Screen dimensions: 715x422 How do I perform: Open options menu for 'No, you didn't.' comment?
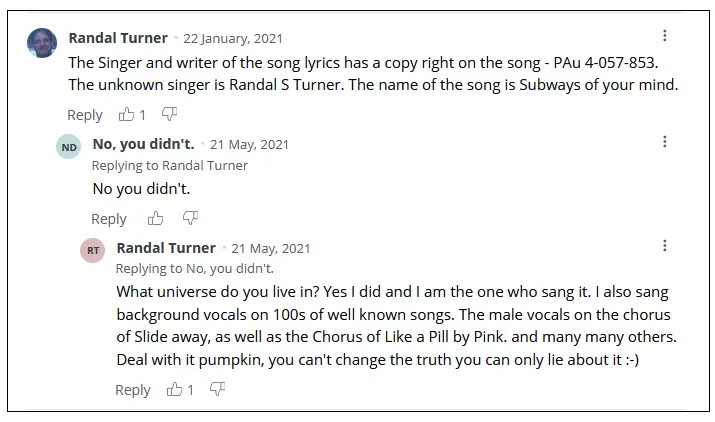[x=665, y=141]
